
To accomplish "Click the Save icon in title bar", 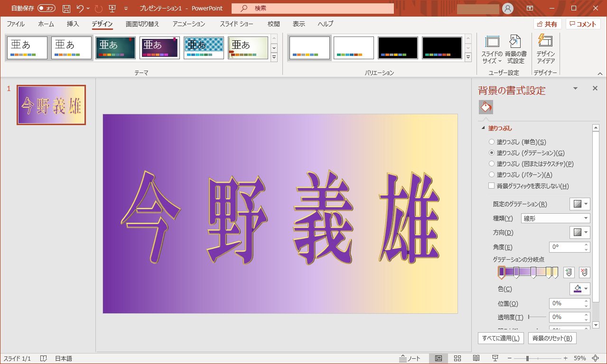I will click(66, 9).
